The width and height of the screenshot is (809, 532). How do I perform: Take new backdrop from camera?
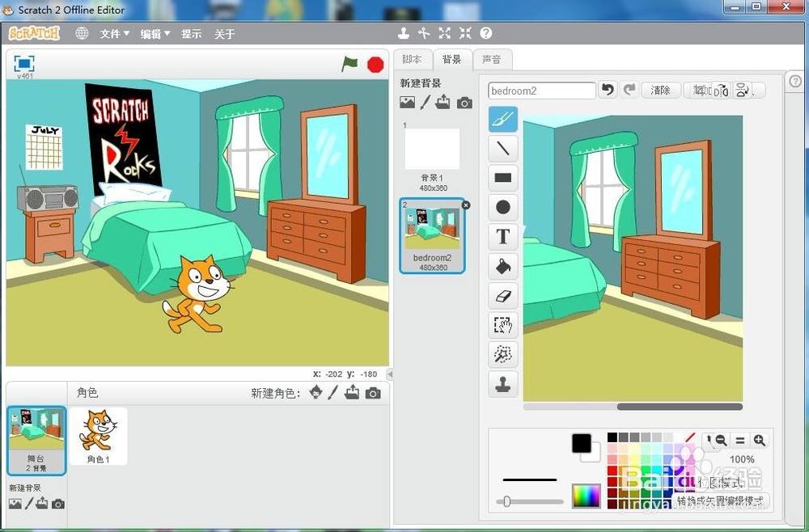pyautogui.click(x=464, y=103)
